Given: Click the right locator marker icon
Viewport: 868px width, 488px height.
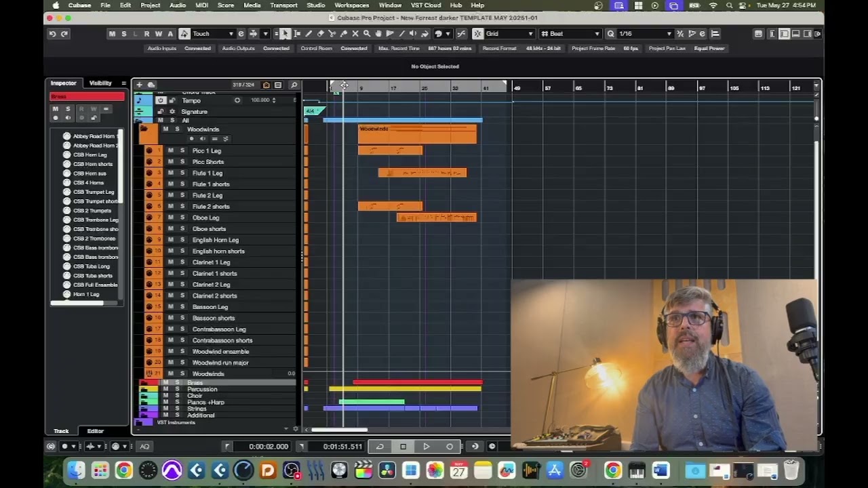Looking at the screenshot, I should click(301, 446).
